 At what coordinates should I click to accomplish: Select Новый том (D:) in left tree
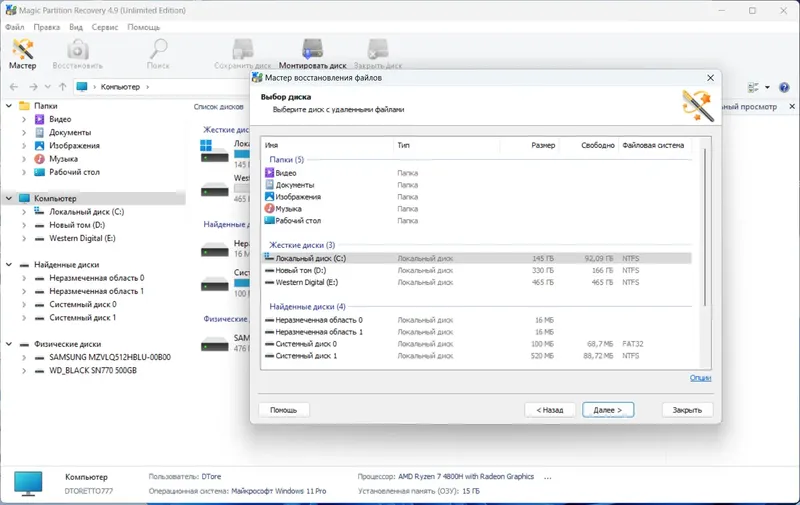[x=77, y=225]
